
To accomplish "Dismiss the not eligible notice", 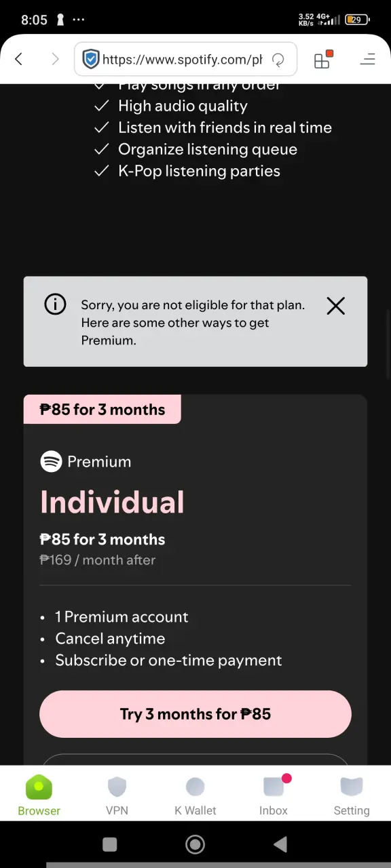I will (x=335, y=306).
